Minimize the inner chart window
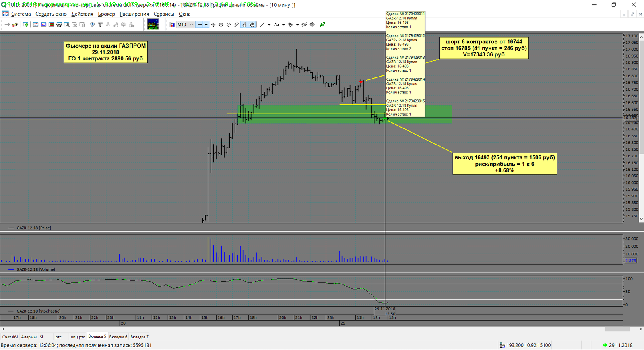The image size is (644, 350). [x=623, y=14]
